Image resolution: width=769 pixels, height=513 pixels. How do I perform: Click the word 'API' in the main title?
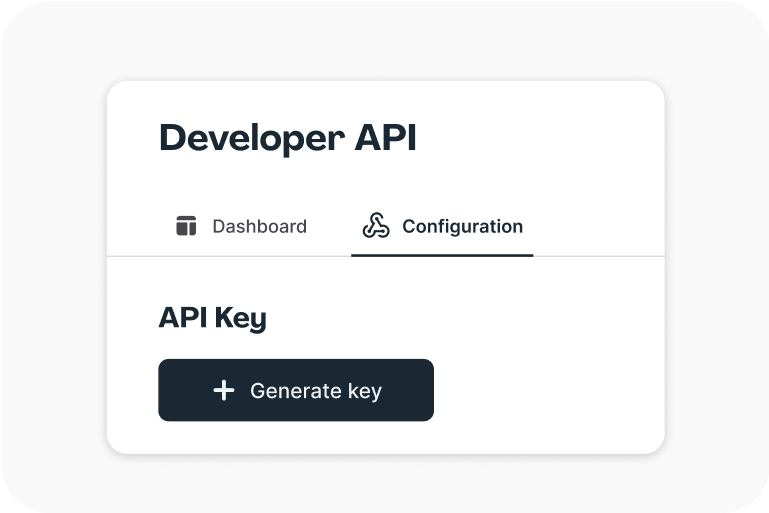point(385,138)
